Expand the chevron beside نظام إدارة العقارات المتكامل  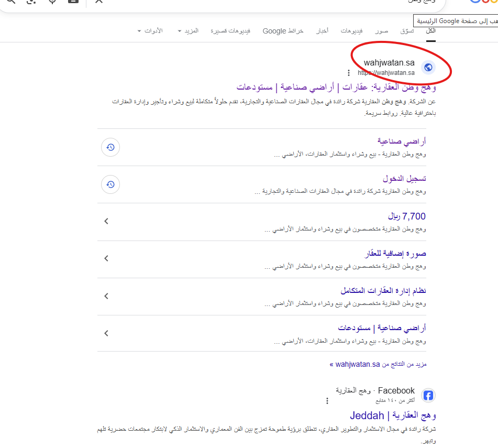click(106, 296)
